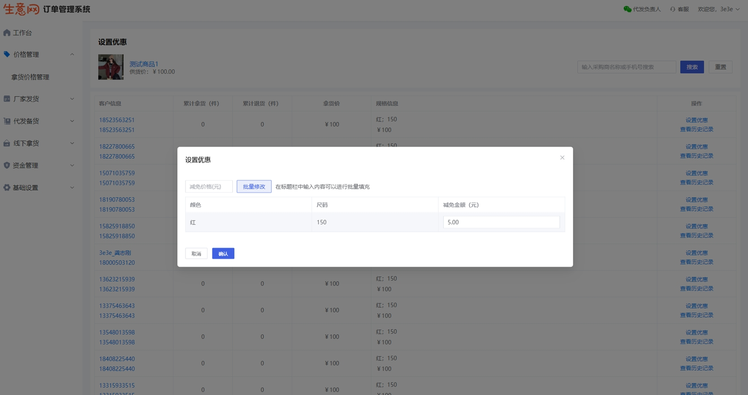
Task: Click 设置优惠 for customer 18227800665
Action: point(696,147)
